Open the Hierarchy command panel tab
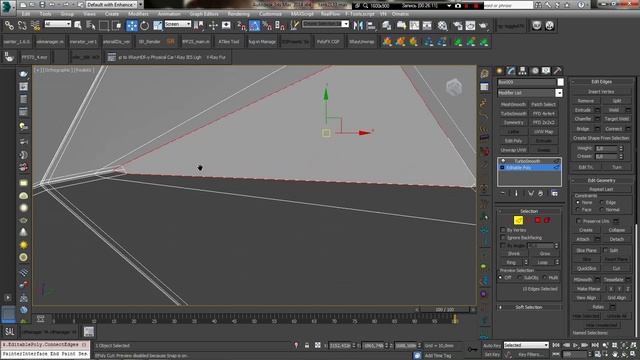The image size is (640, 360). (x=522, y=71)
